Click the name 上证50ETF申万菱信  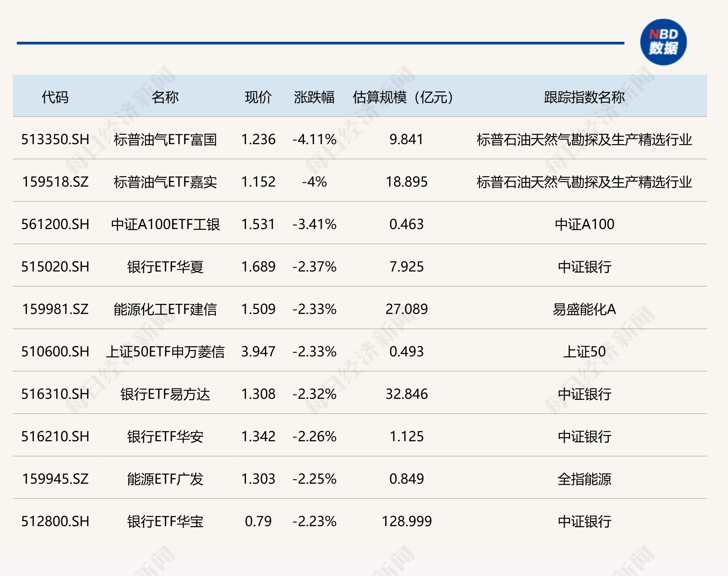[x=165, y=352]
